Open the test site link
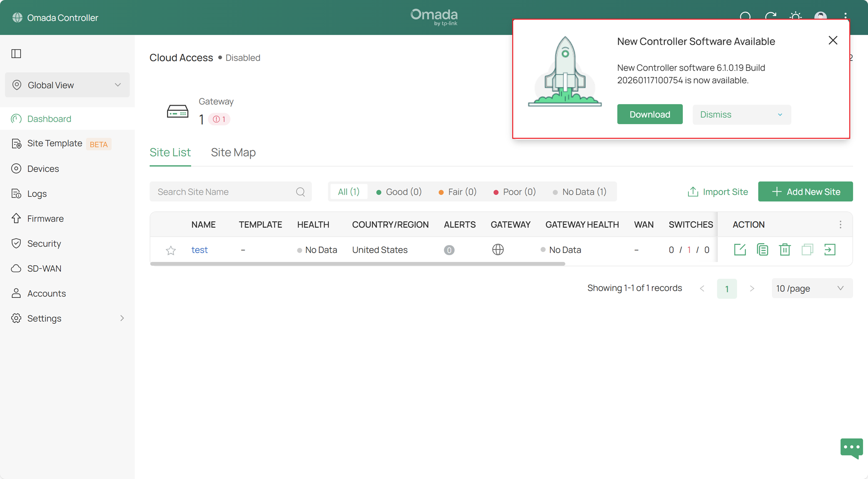 pos(200,249)
